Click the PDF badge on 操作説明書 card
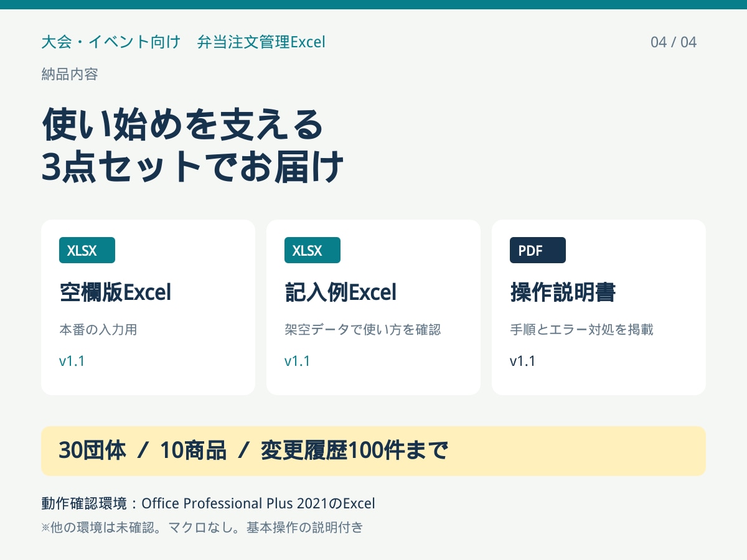 [538, 250]
